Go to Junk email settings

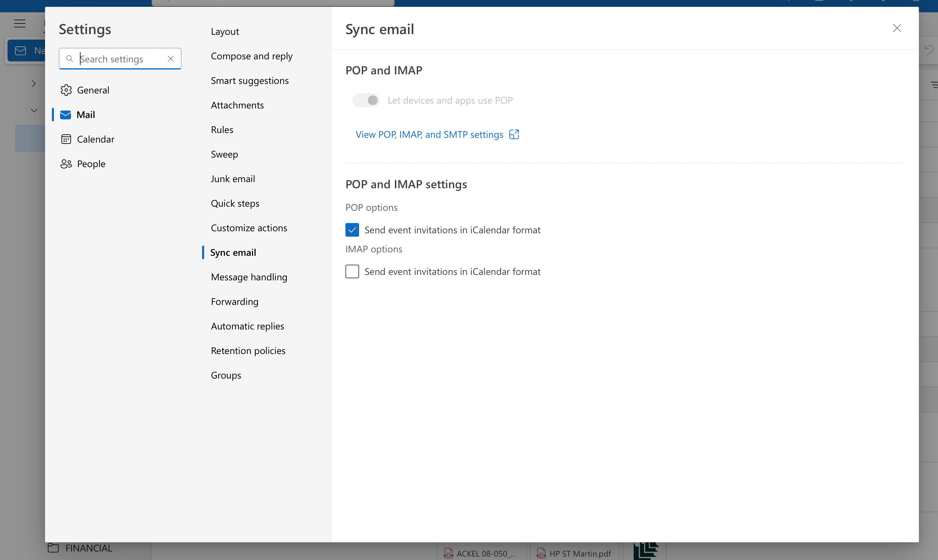(232, 179)
